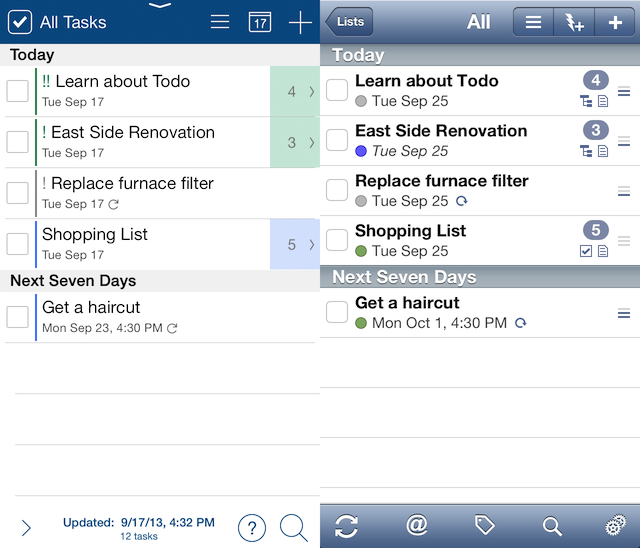Screen dimensions: 640x548
Task: Open the 4 badge on Learn about Todo
Action: click(x=596, y=80)
